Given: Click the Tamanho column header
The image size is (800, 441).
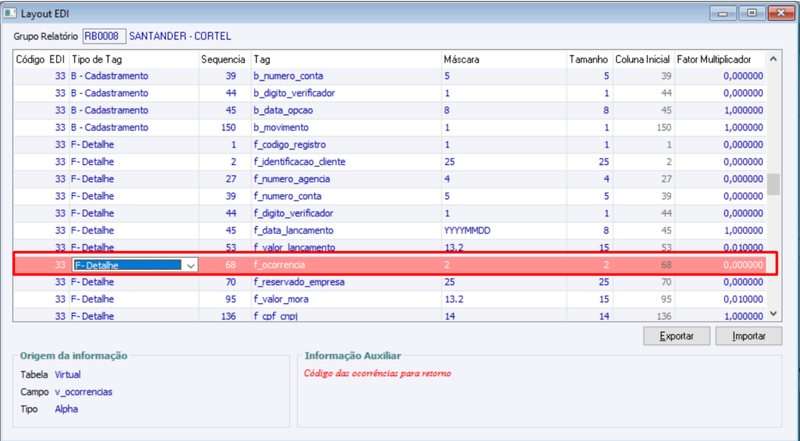Looking at the screenshot, I should [x=589, y=59].
